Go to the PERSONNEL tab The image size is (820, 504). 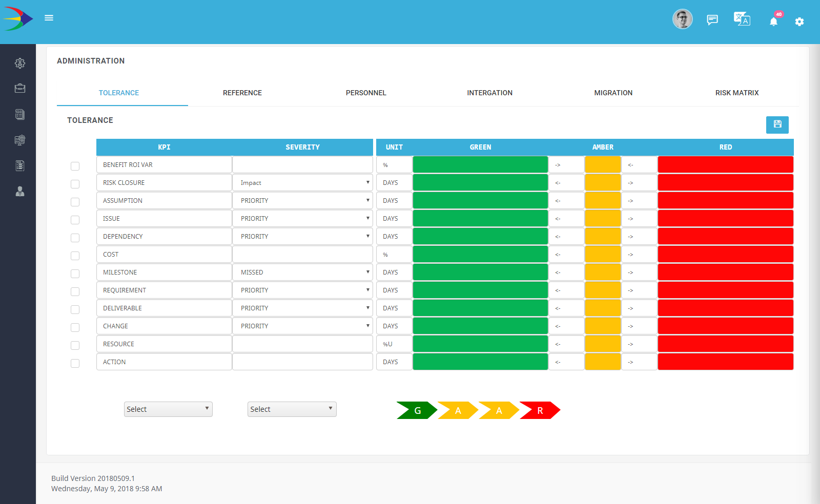(x=366, y=93)
